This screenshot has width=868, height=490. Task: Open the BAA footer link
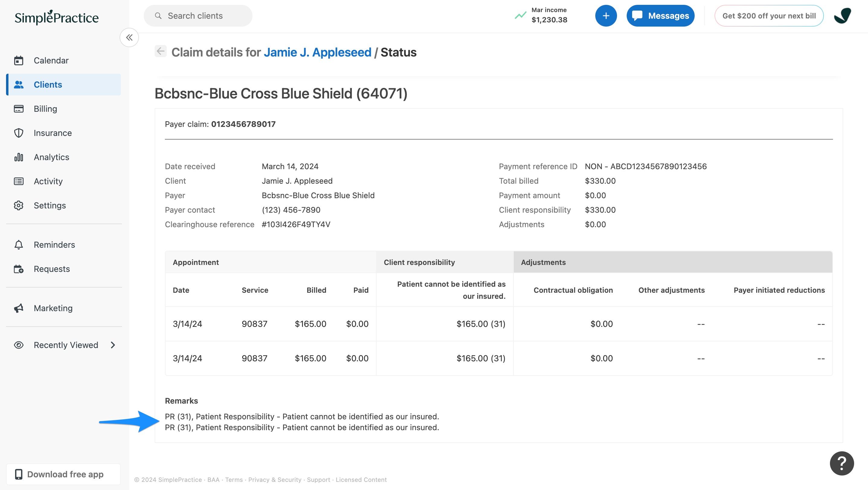click(213, 479)
